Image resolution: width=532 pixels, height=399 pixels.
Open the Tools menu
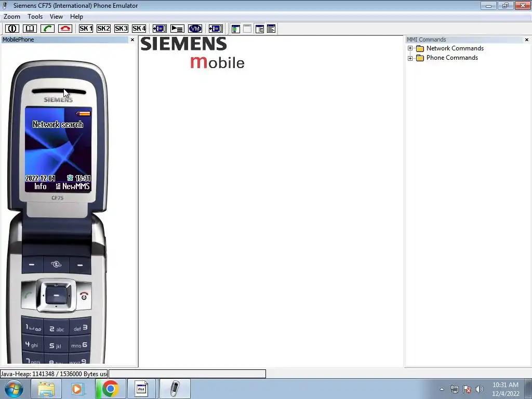click(x=35, y=16)
